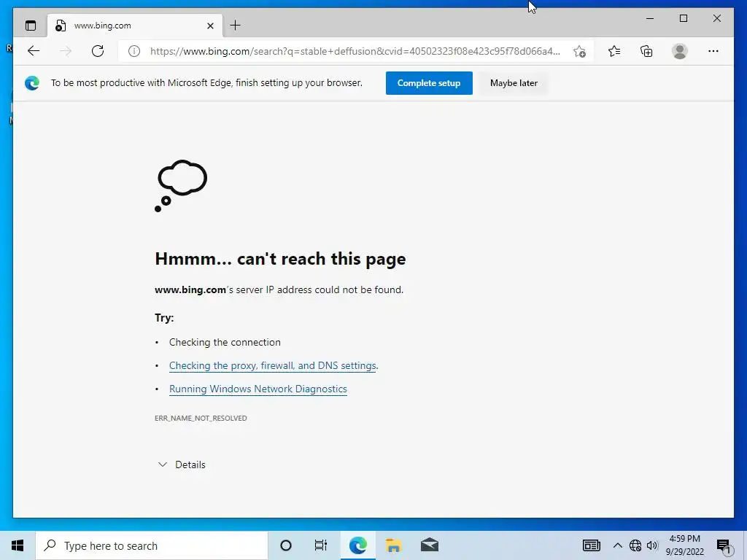Run Windows Network Diagnostics link

pos(258,389)
